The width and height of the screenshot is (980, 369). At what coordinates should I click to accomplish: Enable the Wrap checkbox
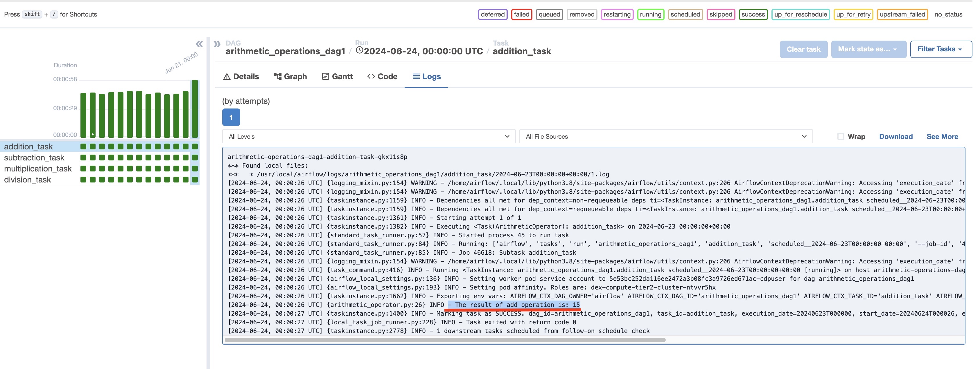pyautogui.click(x=841, y=136)
